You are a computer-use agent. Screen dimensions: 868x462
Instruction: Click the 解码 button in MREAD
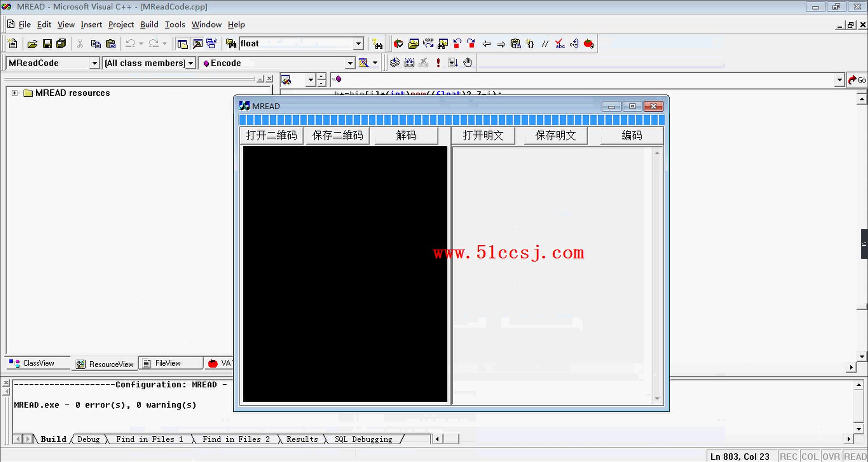tap(406, 135)
